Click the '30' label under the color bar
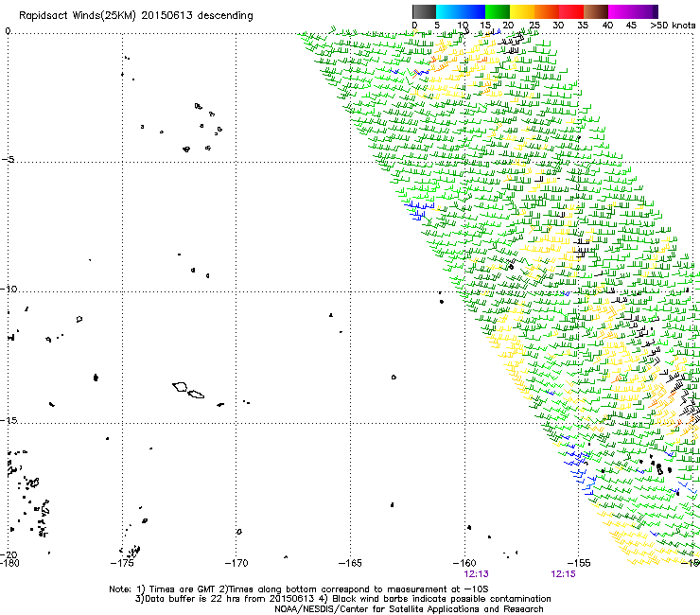The image size is (700, 615). tap(558, 26)
